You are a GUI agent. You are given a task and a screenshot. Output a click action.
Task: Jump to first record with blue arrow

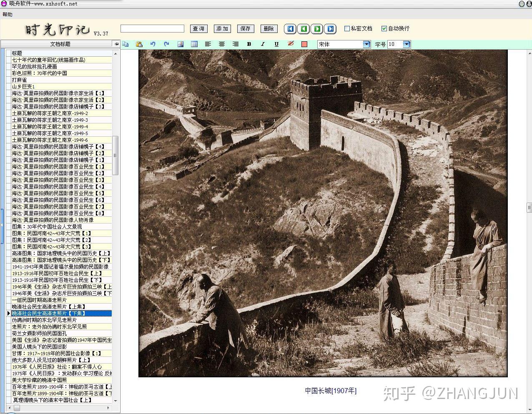point(291,29)
